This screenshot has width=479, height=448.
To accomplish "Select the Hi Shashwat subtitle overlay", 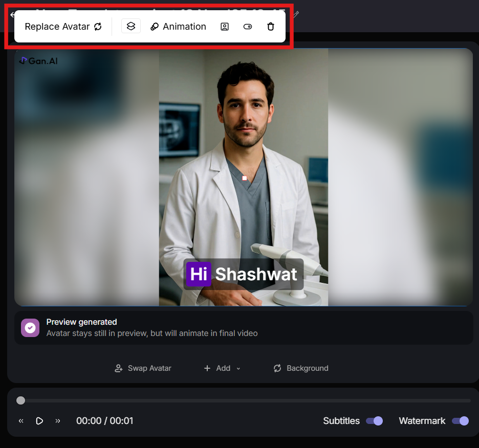I will pyautogui.click(x=244, y=274).
